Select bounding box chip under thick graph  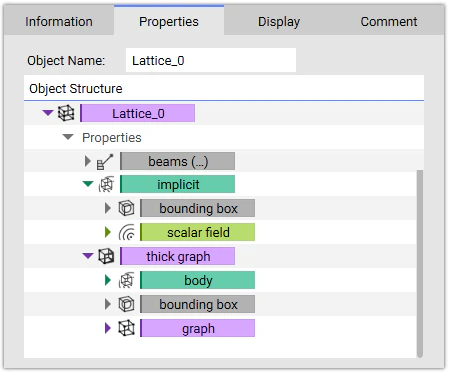[x=197, y=304]
